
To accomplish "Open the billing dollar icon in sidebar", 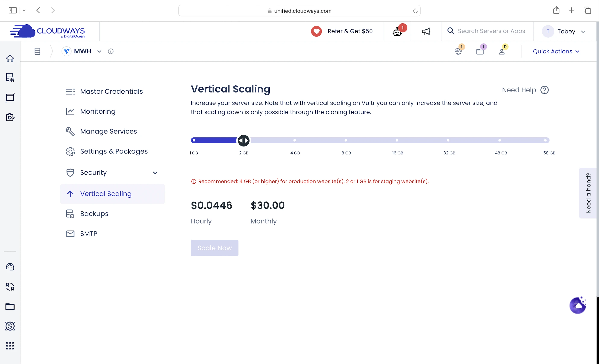I will [10, 326].
